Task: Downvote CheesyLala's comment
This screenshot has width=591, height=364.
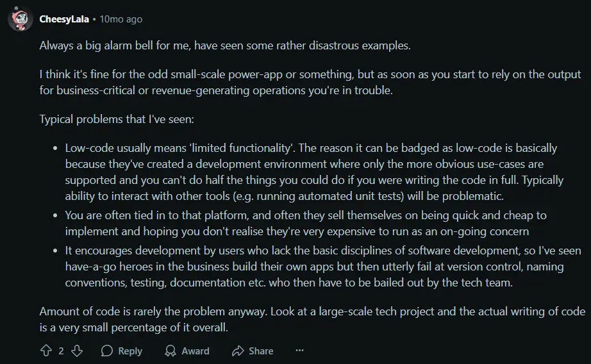Action: (x=77, y=351)
